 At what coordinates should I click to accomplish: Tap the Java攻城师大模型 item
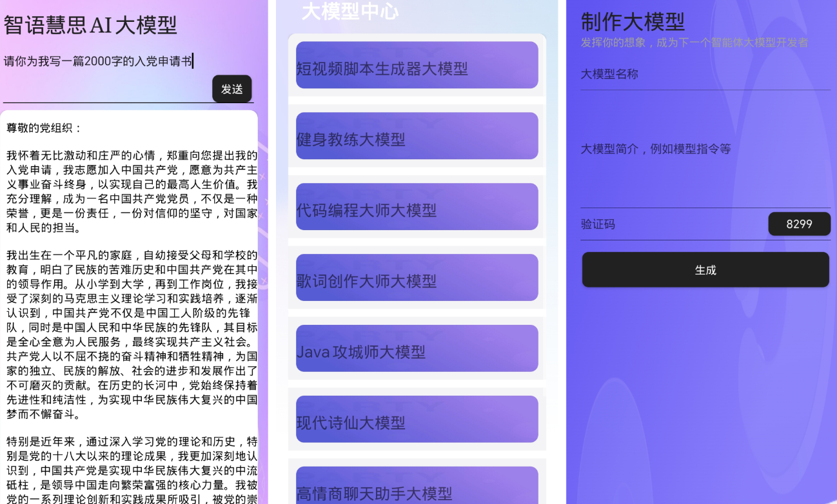(417, 349)
